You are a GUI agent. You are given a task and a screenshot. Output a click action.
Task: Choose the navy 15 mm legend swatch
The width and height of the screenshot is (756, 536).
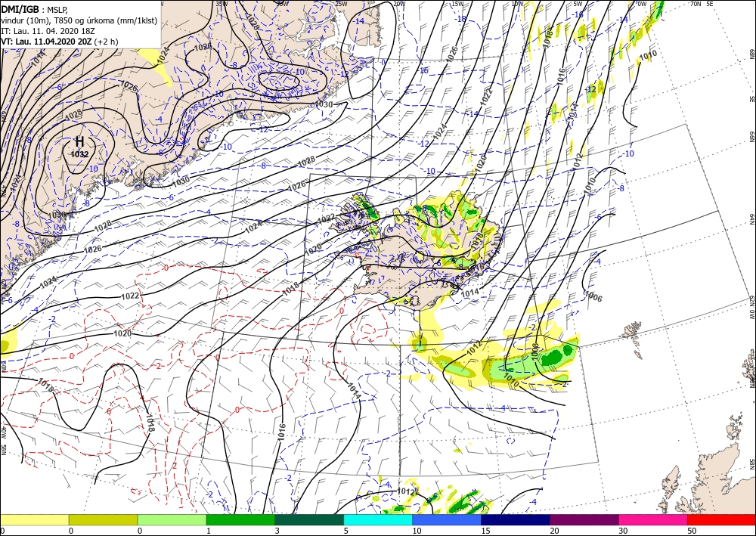click(516, 519)
